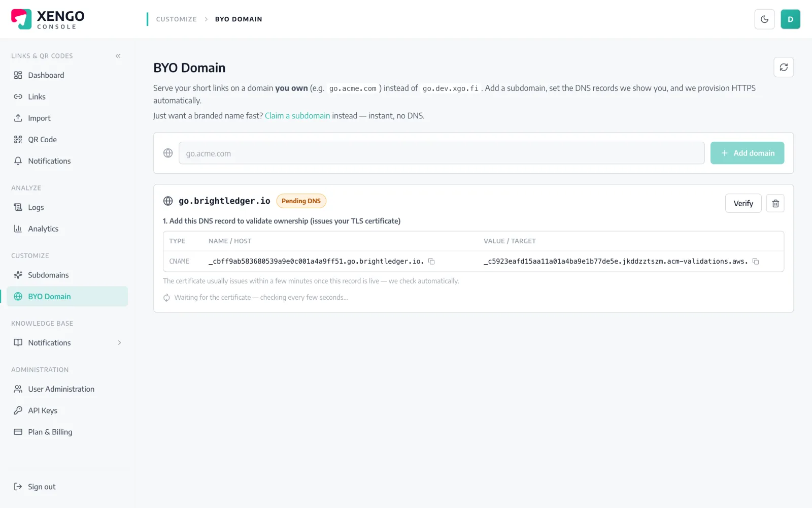Follow the Claim a subdomain link
The height and width of the screenshot is (508, 812).
click(297, 116)
